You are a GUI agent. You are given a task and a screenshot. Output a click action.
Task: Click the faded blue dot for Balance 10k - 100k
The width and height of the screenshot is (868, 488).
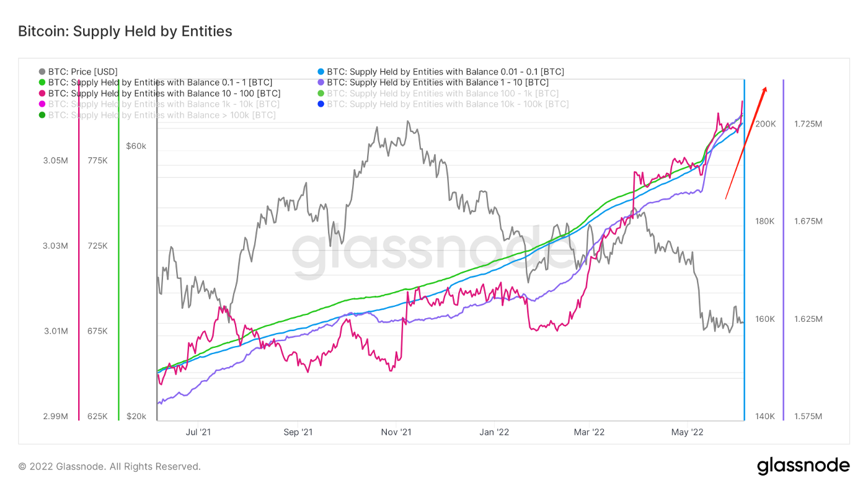(321, 104)
